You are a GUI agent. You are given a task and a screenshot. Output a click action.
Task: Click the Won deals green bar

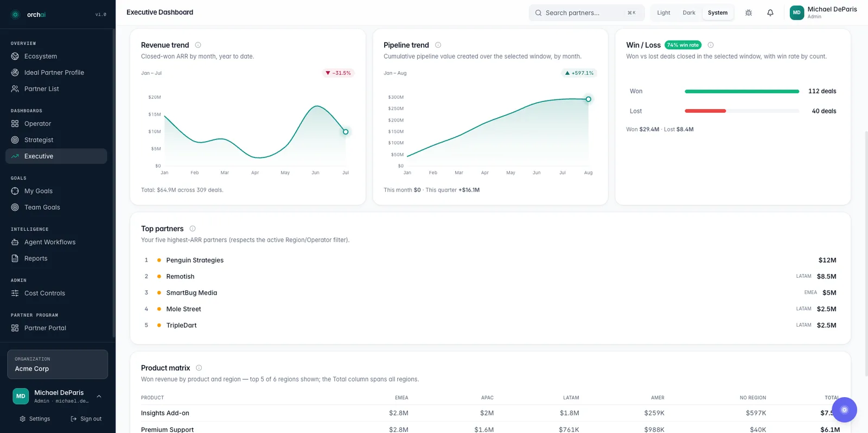[x=742, y=91]
